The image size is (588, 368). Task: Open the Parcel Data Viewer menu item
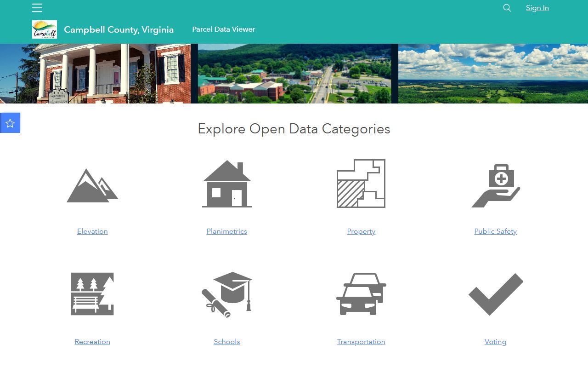click(x=224, y=29)
